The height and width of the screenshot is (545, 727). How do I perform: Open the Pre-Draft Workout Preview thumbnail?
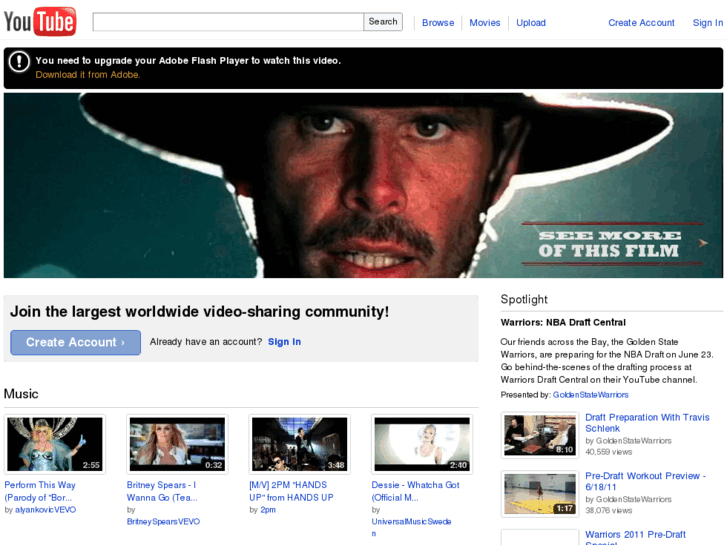(540, 494)
